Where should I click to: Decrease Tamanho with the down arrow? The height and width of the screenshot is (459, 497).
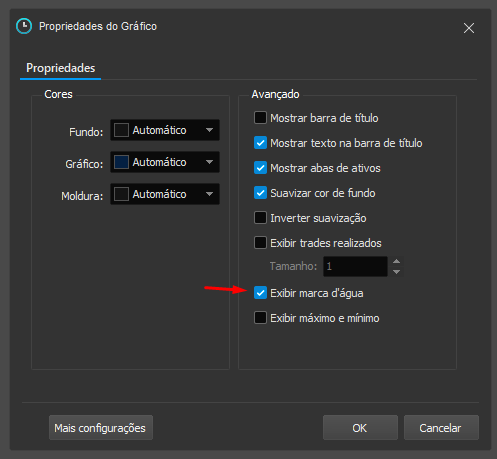(396, 272)
